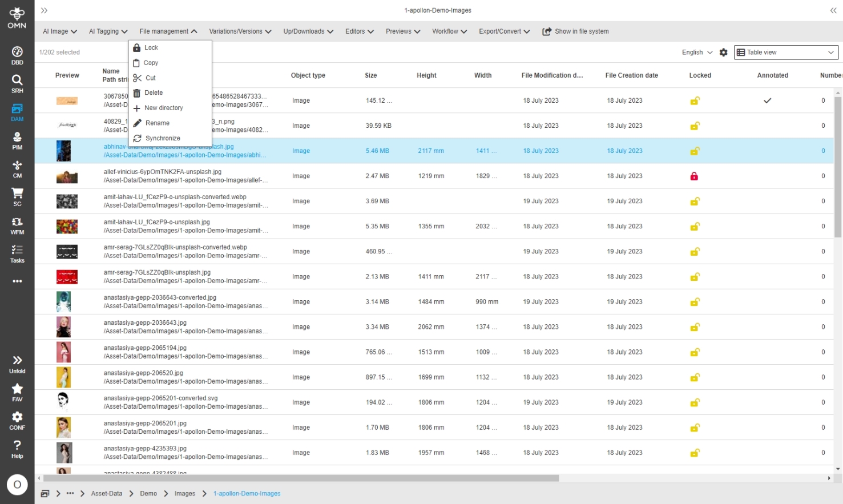This screenshot has width=843, height=504.
Task: Toggle red lock on allef-vinicius image row
Action: pos(694,176)
